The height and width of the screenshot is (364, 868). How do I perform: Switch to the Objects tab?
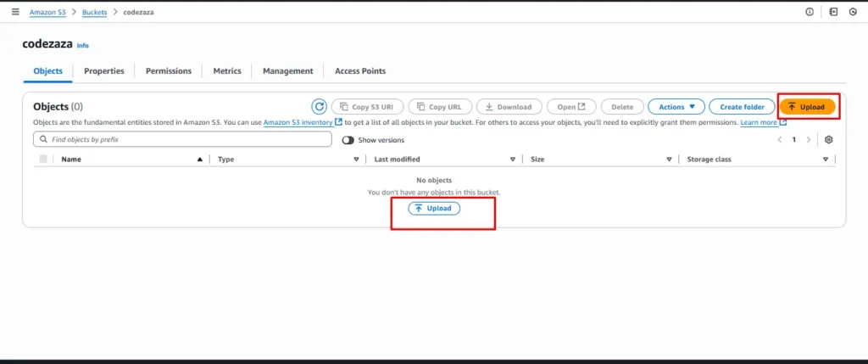[47, 71]
